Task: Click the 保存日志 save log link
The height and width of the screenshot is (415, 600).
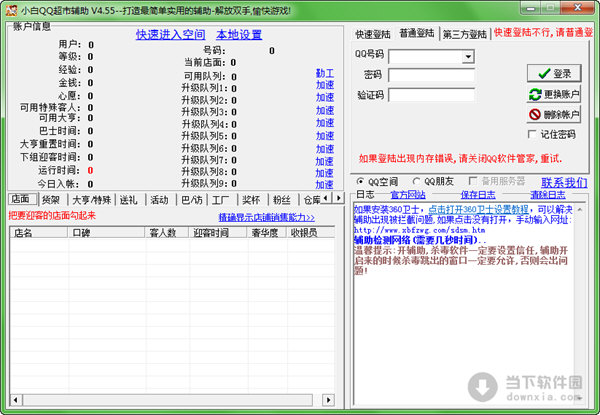Action: 478,195
